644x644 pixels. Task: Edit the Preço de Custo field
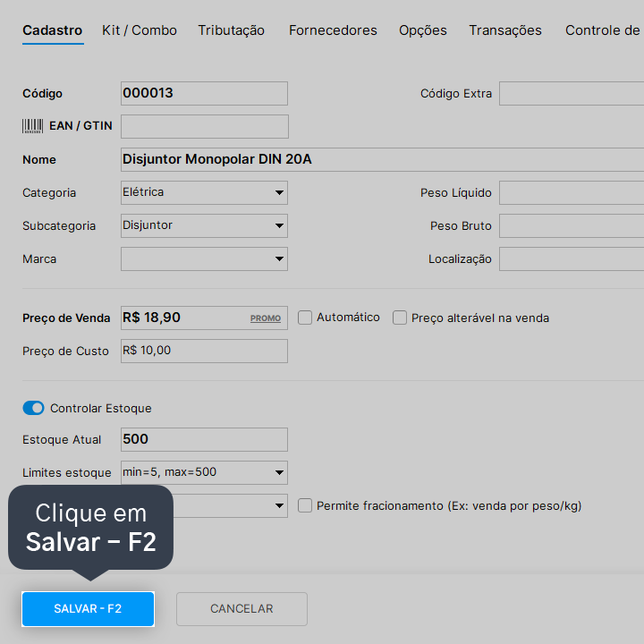(204, 352)
